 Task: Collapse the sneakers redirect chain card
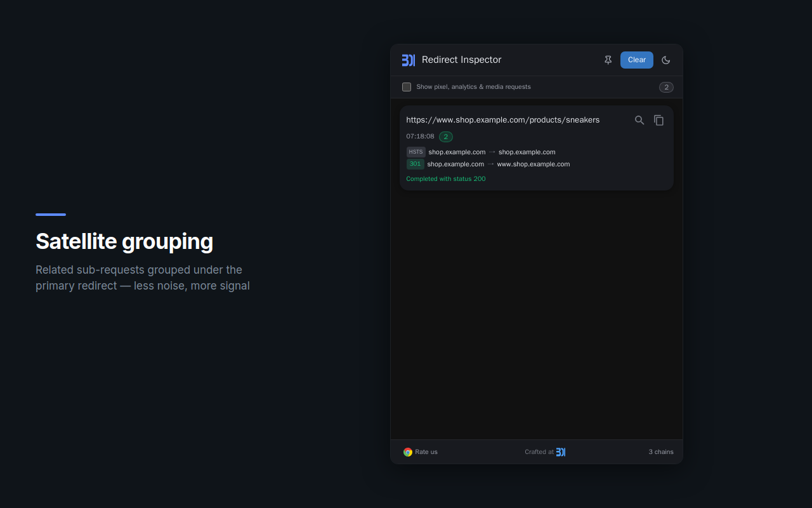502,119
